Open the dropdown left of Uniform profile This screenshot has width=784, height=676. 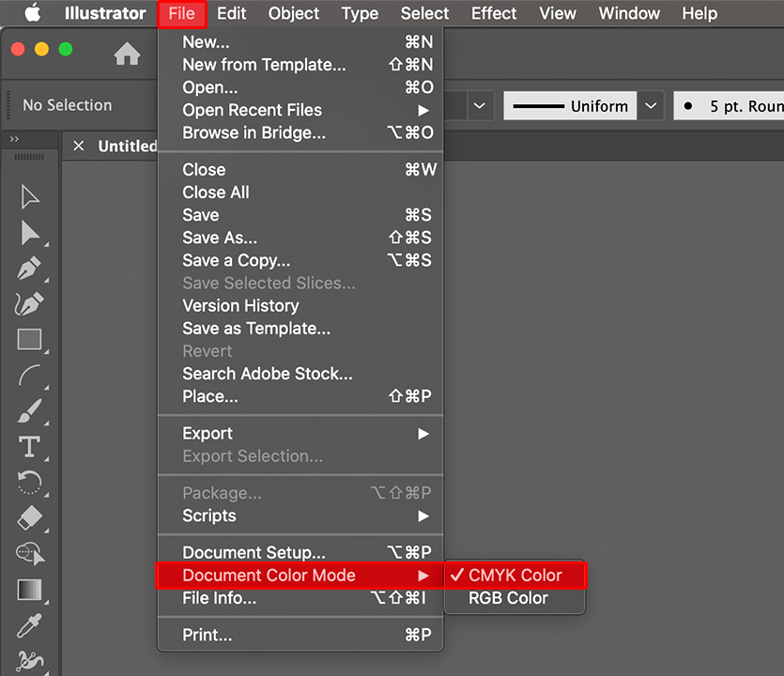pyautogui.click(x=480, y=105)
